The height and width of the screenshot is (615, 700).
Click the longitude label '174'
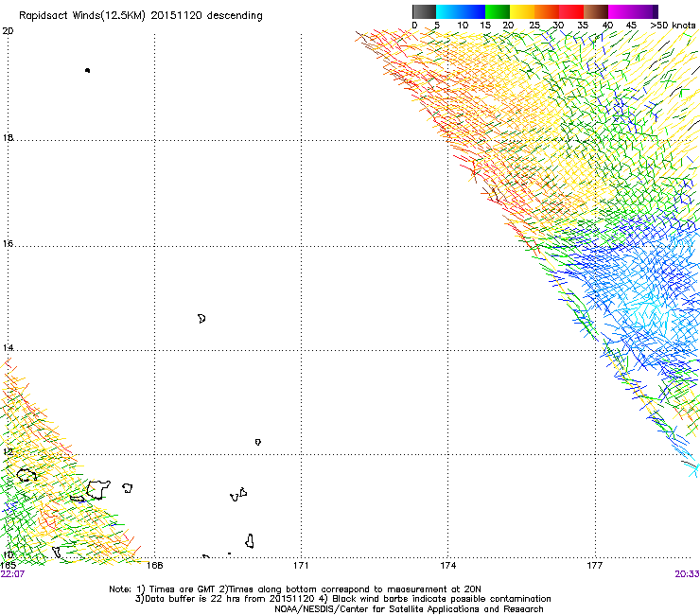tap(447, 566)
